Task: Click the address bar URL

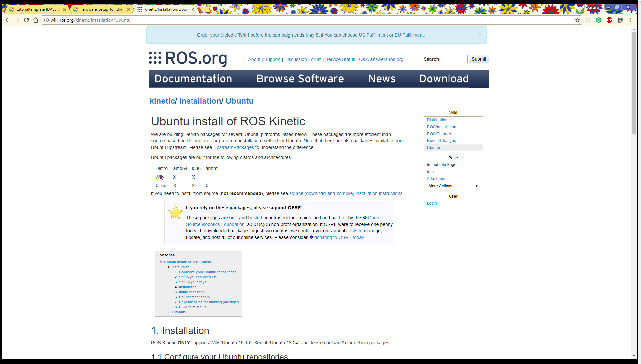Action: [90, 20]
